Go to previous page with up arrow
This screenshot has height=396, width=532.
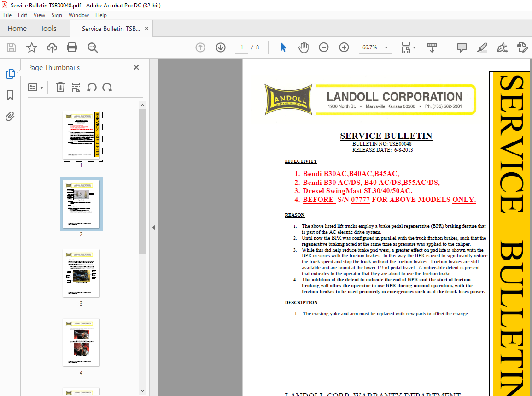click(200, 47)
